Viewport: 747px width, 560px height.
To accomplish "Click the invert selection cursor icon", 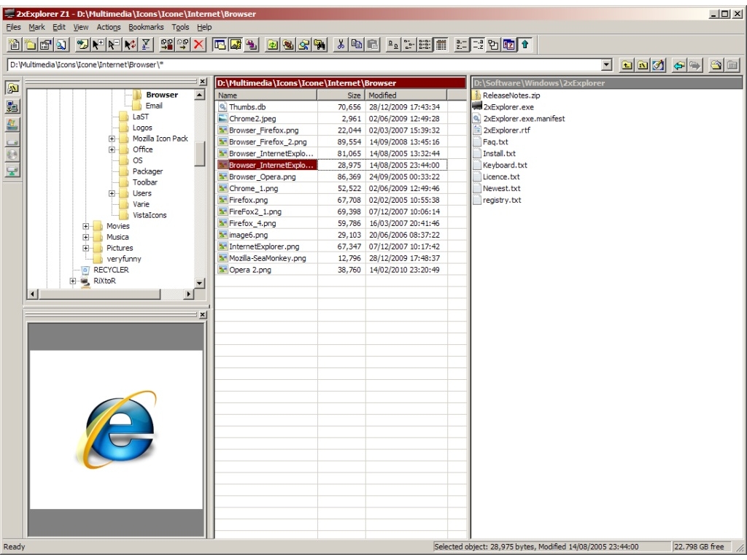I will point(130,44).
